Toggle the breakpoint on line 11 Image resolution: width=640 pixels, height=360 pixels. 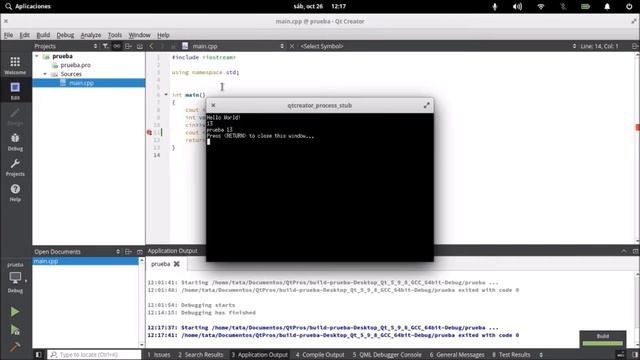pos(149,132)
